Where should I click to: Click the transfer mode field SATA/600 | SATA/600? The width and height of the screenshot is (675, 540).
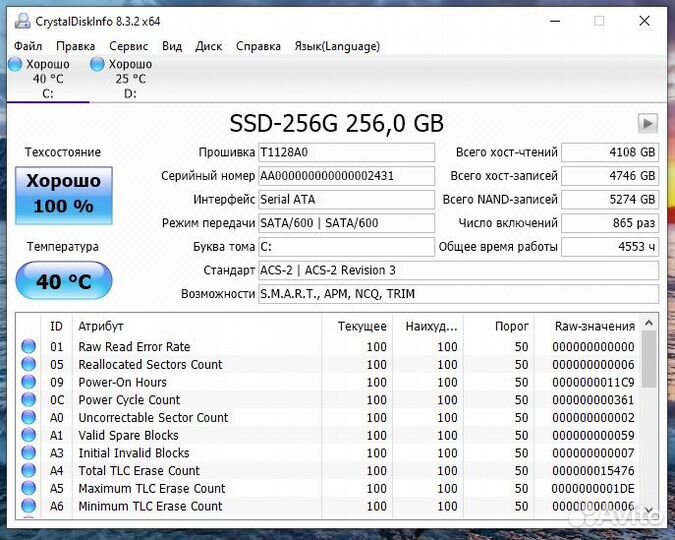click(x=346, y=223)
